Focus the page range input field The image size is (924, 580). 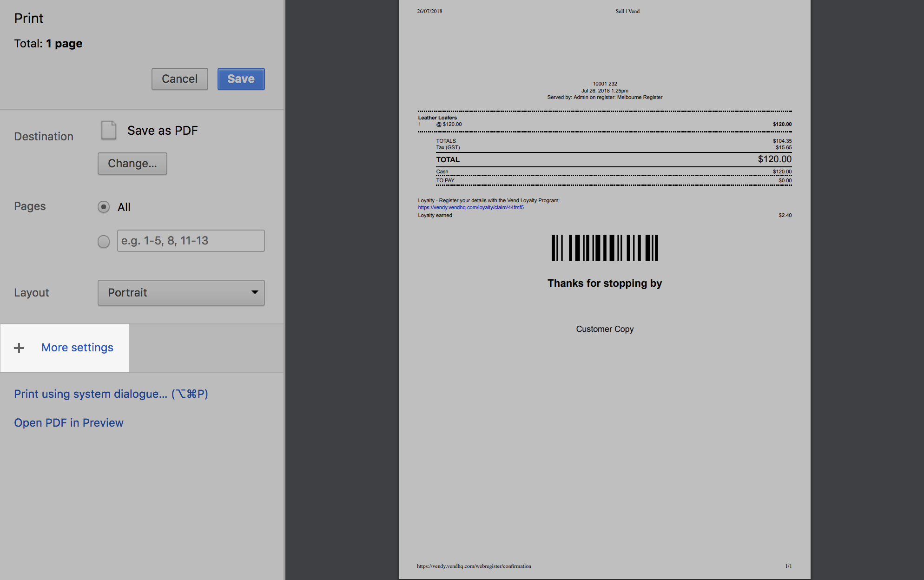(191, 241)
